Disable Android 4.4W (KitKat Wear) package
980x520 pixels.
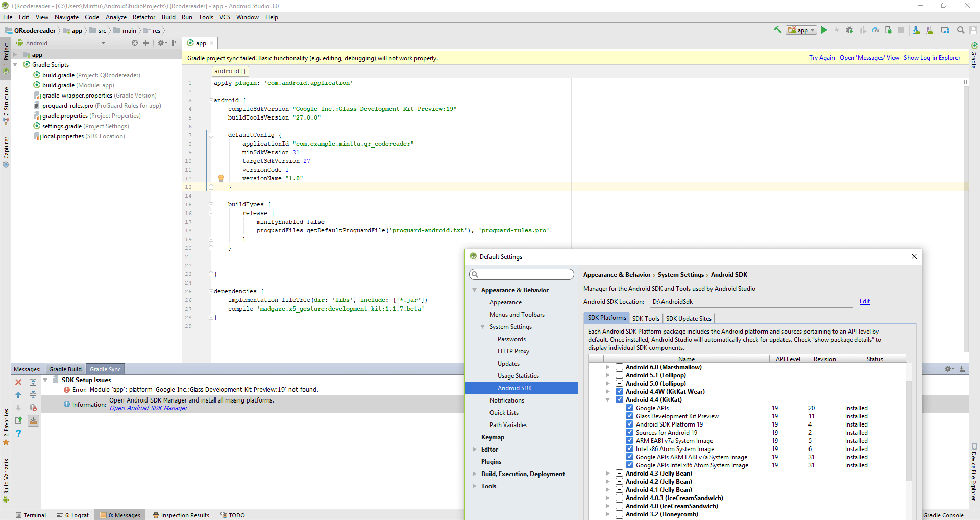[620, 391]
